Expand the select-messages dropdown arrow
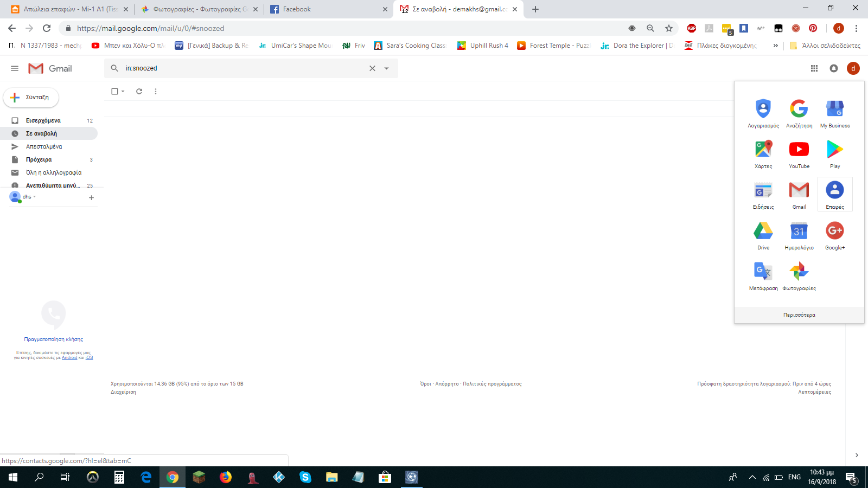Image resolution: width=868 pixels, height=488 pixels. (123, 91)
